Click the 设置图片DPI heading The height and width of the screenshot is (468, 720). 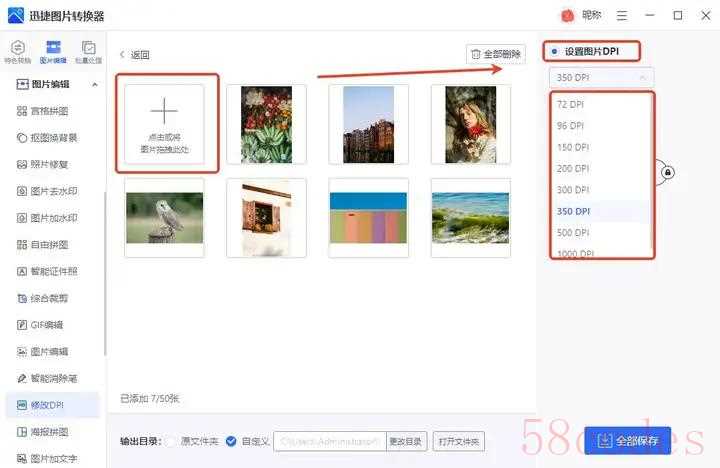click(591, 51)
